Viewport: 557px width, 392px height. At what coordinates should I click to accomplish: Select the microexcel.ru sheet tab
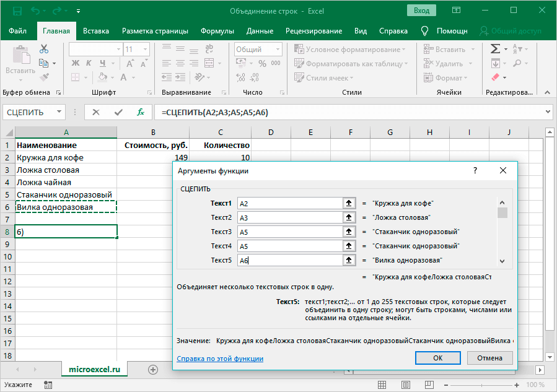coord(95,369)
